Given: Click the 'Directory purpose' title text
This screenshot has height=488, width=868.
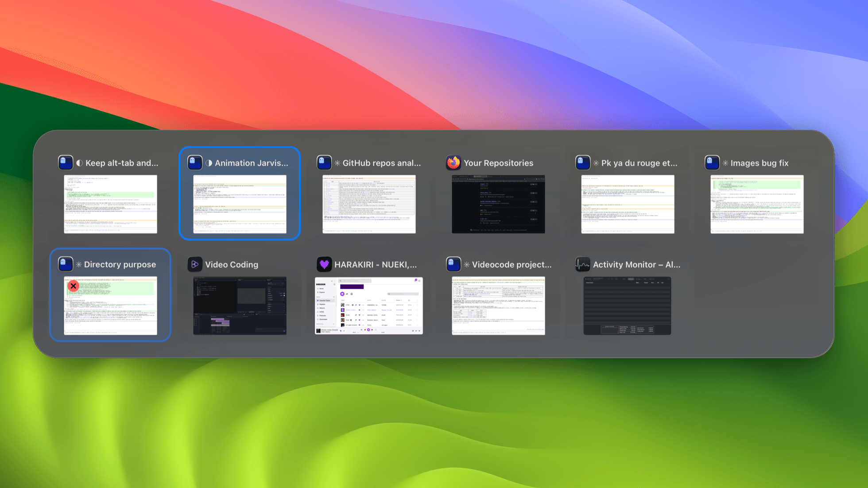Looking at the screenshot, I should pos(120,264).
